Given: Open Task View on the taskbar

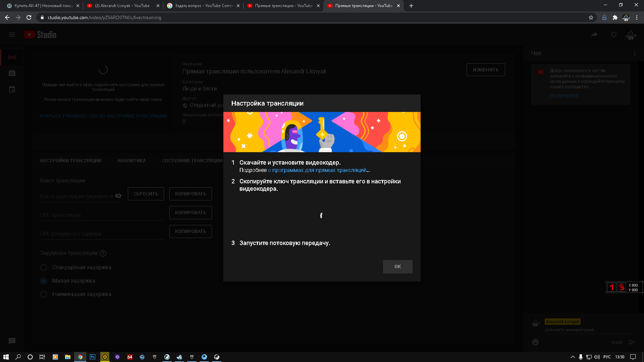Looking at the screenshot, I should click(x=42, y=357).
